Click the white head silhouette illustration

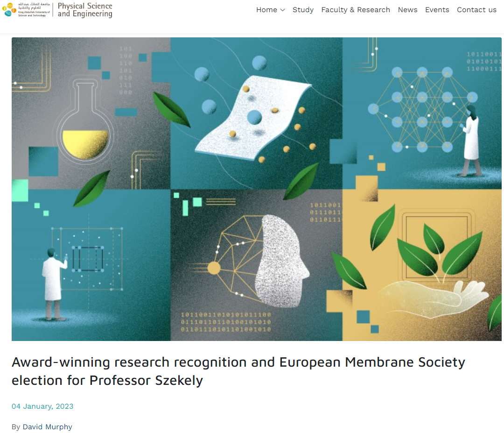281,262
